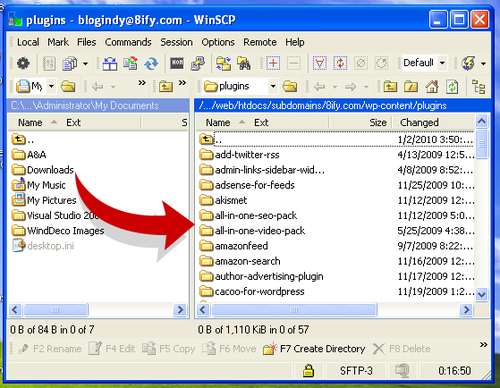Click the Find files binoculars icon
The width and height of the screenshot is (500, 388).
[x=244, y=63]
